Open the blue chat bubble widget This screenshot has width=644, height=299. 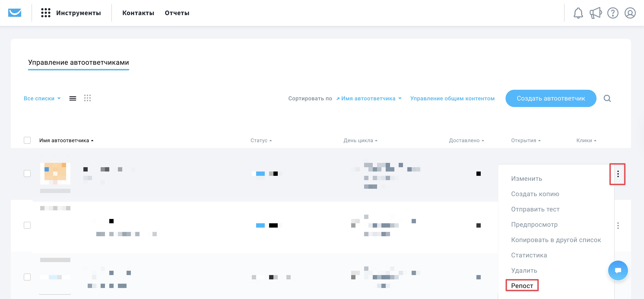[x=618, y=271]
